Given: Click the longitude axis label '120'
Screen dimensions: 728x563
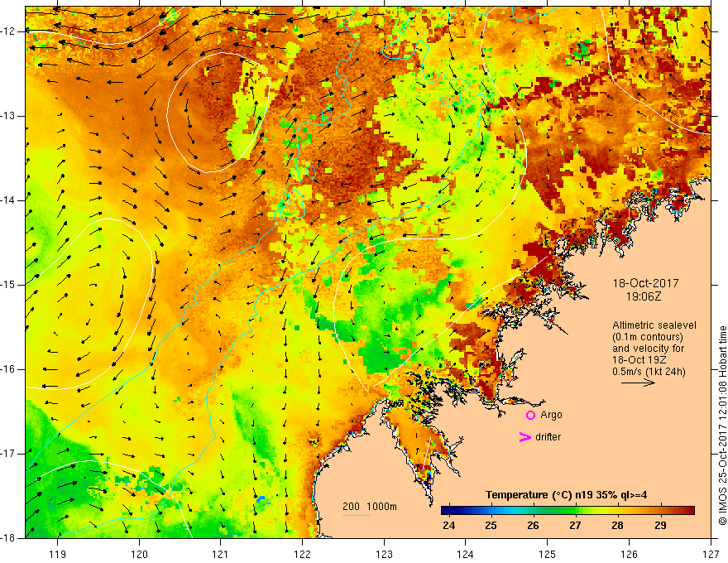Looking at the screenshot, I should tap(139, 554).
